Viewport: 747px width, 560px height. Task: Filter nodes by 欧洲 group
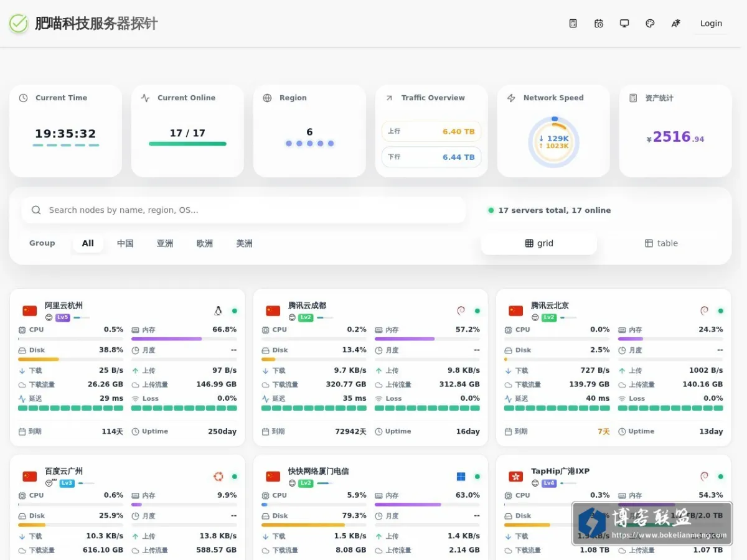[x=205, y=243]
